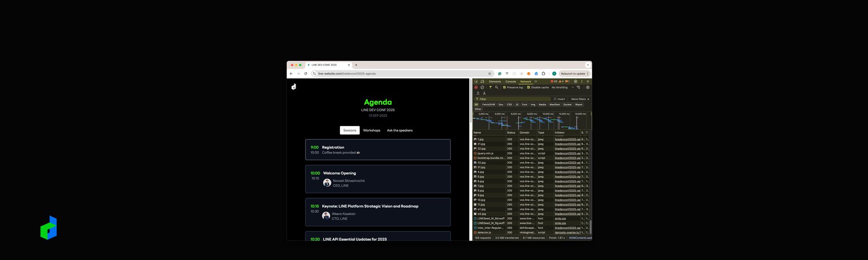Expand More filters dropdown
Screen dimensions: 868x260
point(580,99)
